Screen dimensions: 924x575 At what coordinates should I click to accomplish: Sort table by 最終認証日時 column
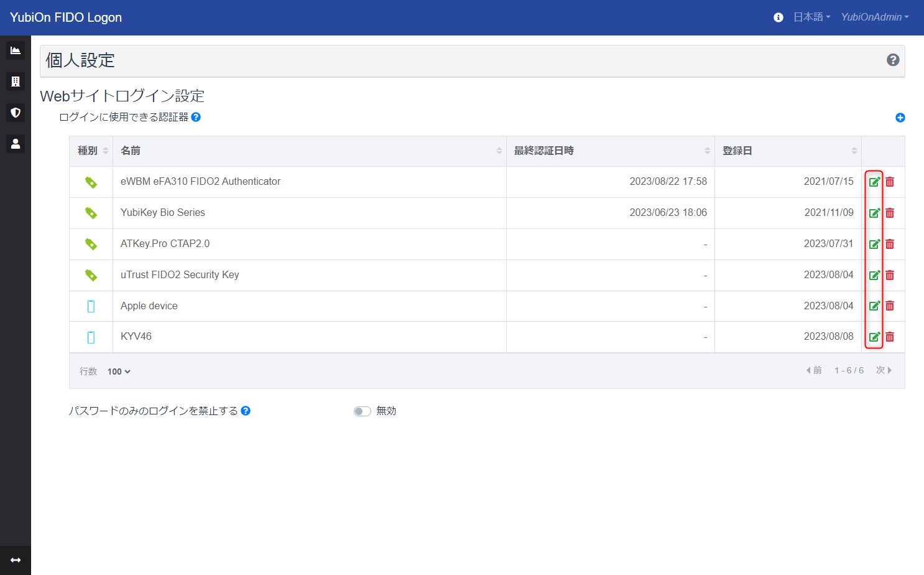611,151
